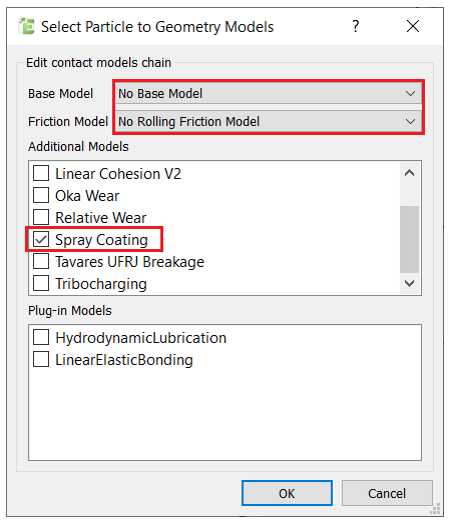
Task: Click the dialog resize grip corner
Action: [435, 509]
